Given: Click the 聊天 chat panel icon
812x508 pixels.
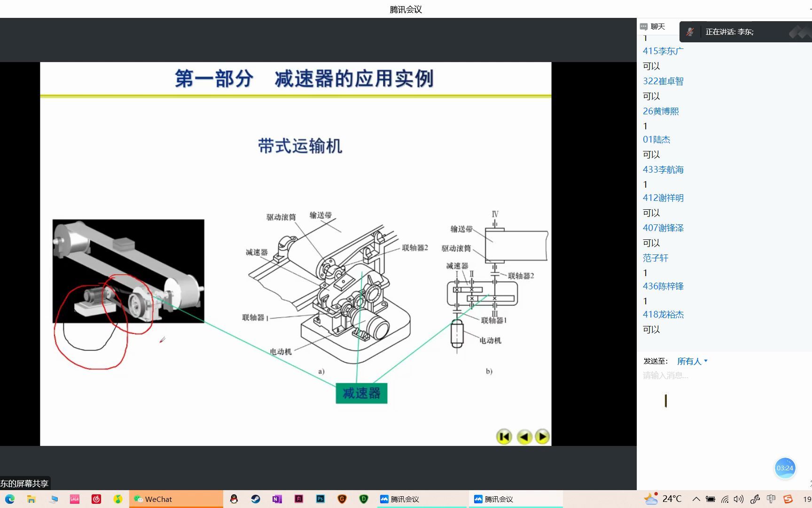Looking at the screenshot, I should (x=644, y=27).
